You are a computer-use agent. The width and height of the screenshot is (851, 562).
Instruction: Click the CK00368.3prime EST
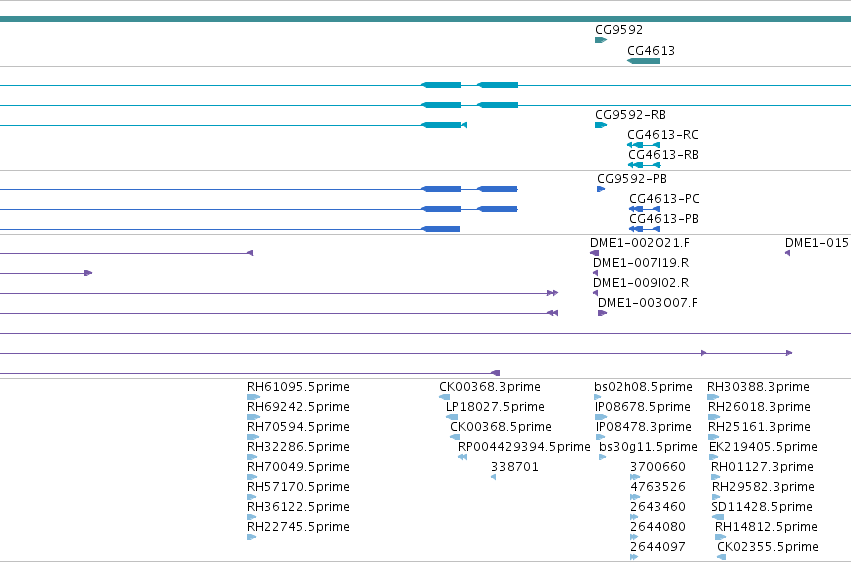(x=444, y=397)
